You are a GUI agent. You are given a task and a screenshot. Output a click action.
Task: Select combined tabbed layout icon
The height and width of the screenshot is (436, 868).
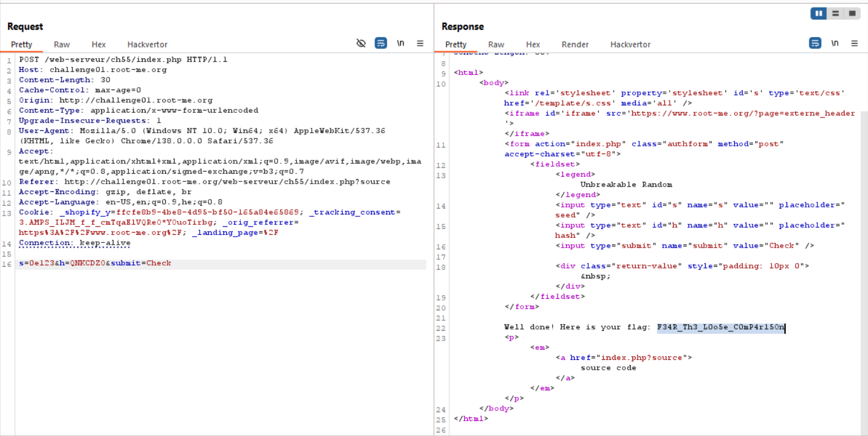click(x=852, y=13)
